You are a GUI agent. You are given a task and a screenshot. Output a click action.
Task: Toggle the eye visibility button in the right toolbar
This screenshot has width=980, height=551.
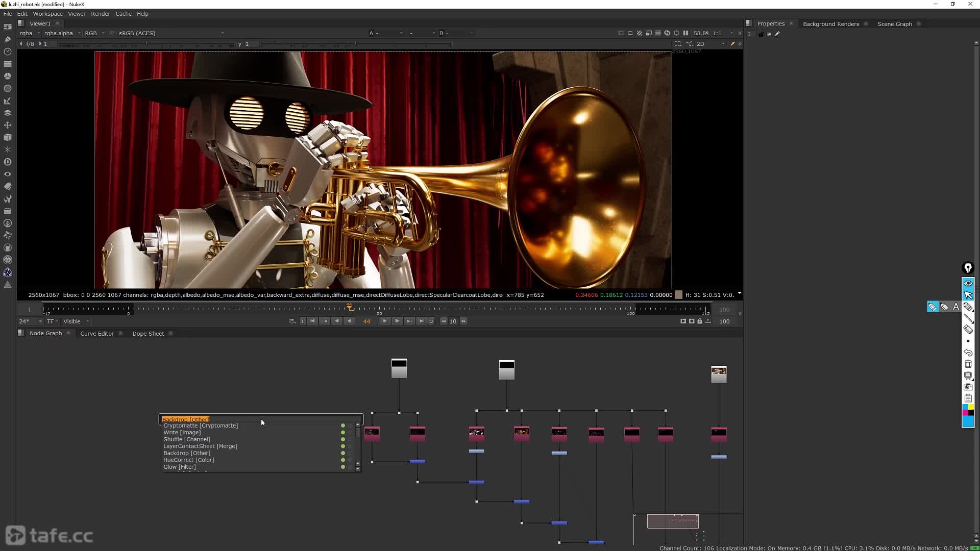(968, 283)
